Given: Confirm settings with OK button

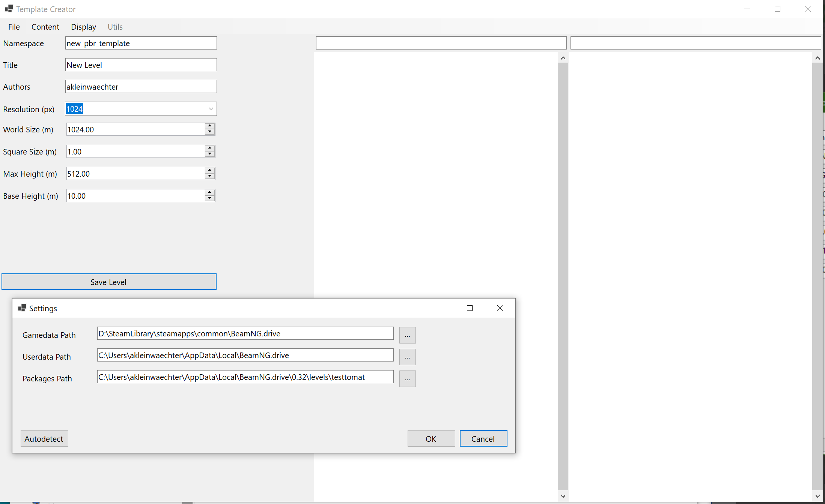Looking at the screenshot, I should pyautogui.click(x=431, y=438).
